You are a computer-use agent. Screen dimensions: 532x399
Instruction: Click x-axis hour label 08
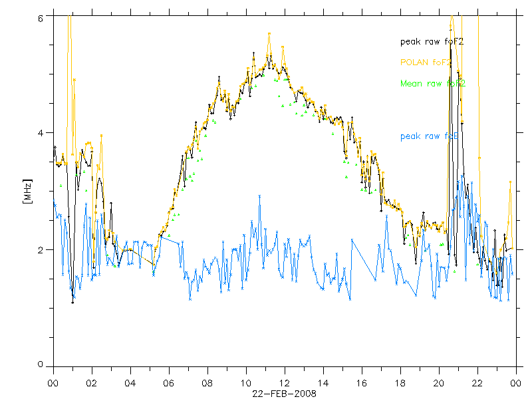[207, 384]
